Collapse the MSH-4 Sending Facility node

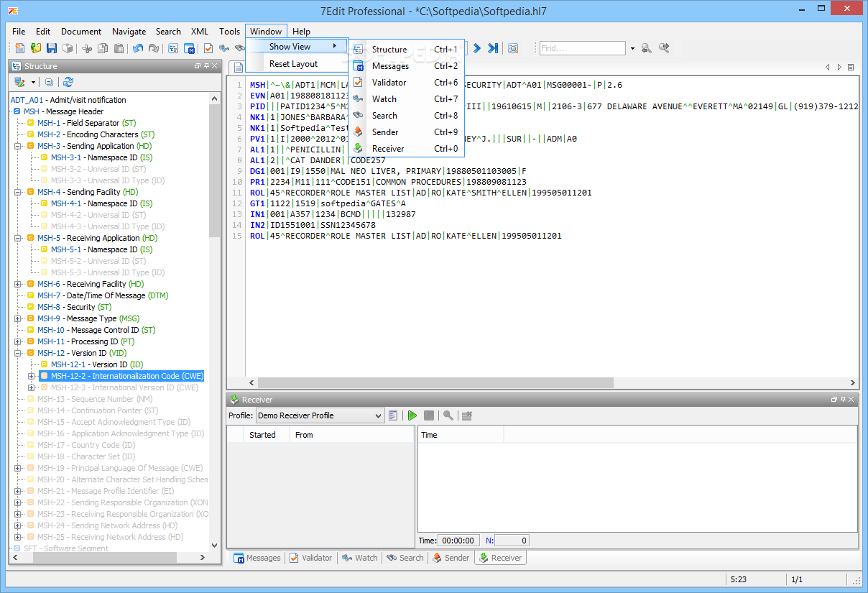pyautogui.click(x=17, y=192)
